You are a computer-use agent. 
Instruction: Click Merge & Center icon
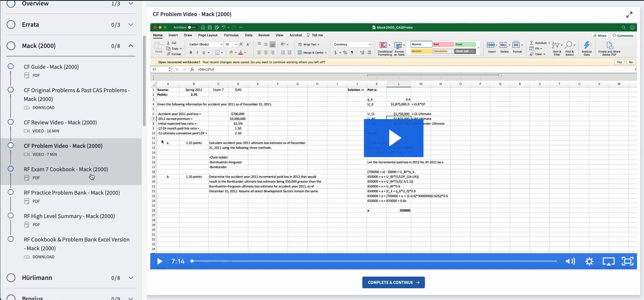(x=300, y=52)
